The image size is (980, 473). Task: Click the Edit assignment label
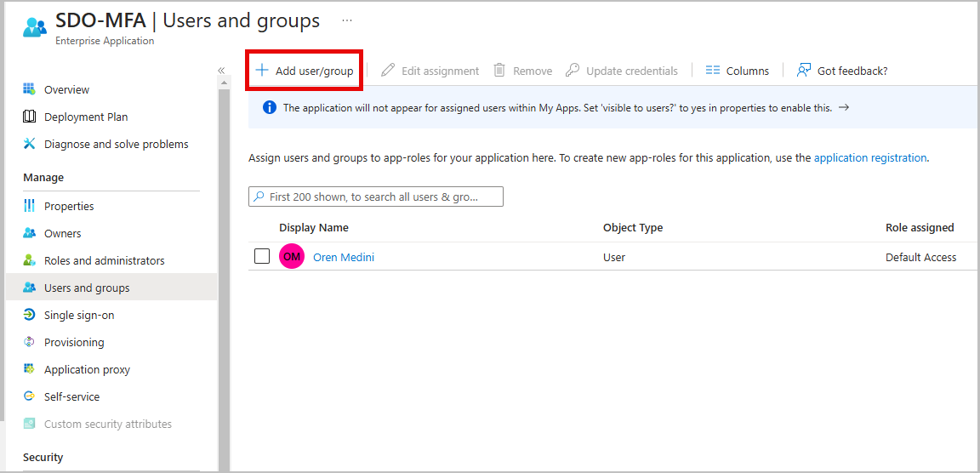[x=440, y=71]
